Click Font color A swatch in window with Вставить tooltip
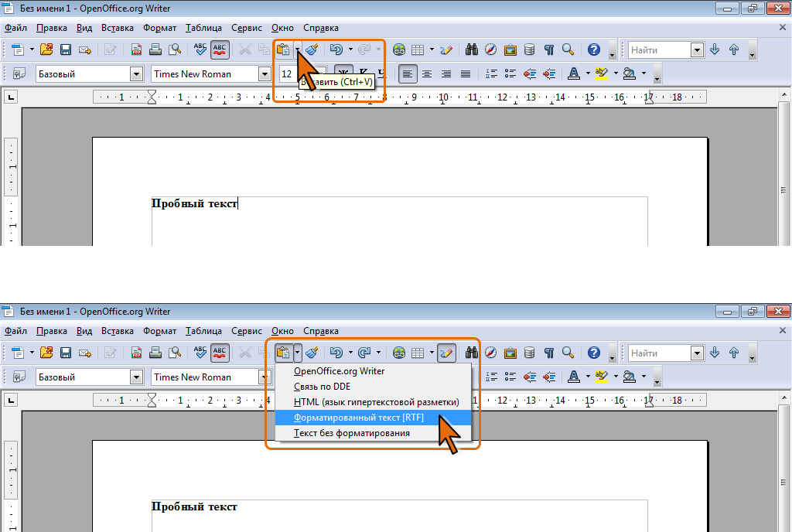The width and height of the screenshot is (792, 532). 574,73
